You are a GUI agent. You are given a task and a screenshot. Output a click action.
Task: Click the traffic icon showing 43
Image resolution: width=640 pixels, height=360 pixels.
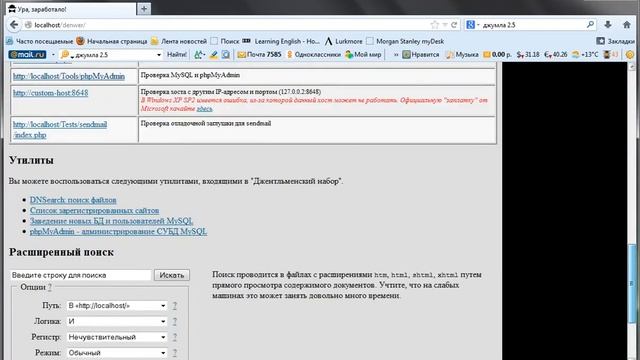coord(611,54)
